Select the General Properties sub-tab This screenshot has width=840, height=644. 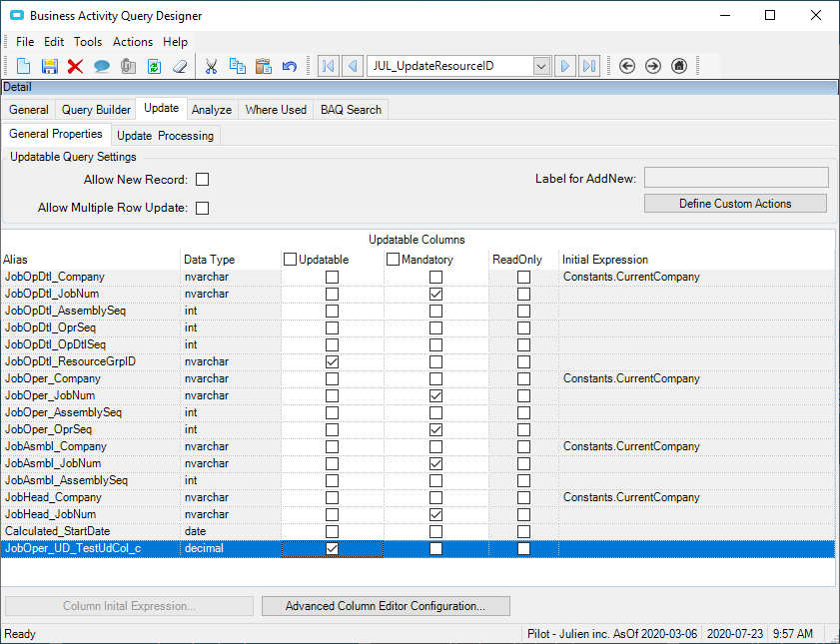56,134
